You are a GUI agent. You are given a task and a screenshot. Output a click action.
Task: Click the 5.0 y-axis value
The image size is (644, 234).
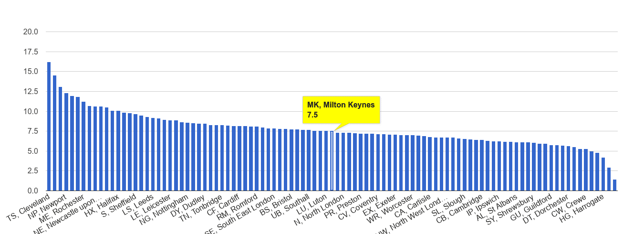click(32, 151)
